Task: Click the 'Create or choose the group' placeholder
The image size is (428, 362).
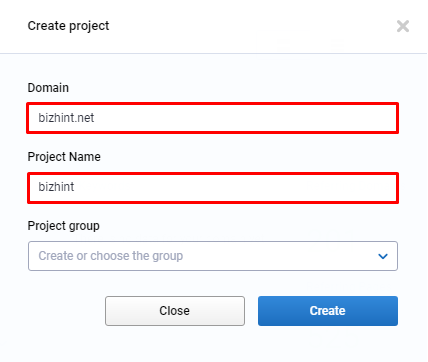Action: click(111, 256)
